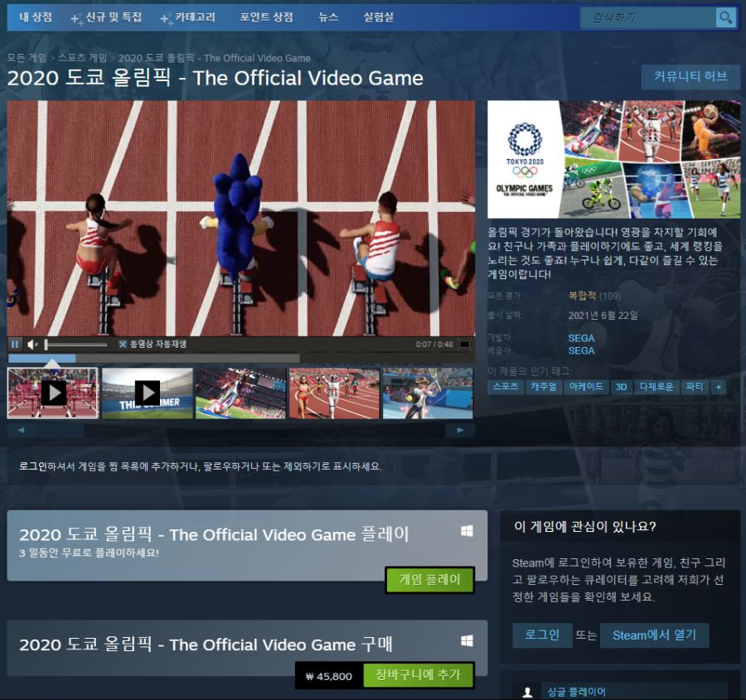
Task: Focus the store search input field
Action: click(648, 18)
